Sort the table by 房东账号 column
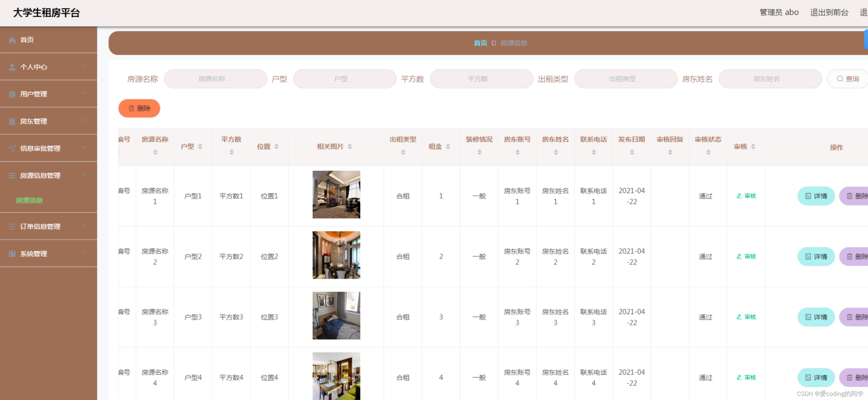This screenshot has height=400, width=868. click(x=518, y=152)
